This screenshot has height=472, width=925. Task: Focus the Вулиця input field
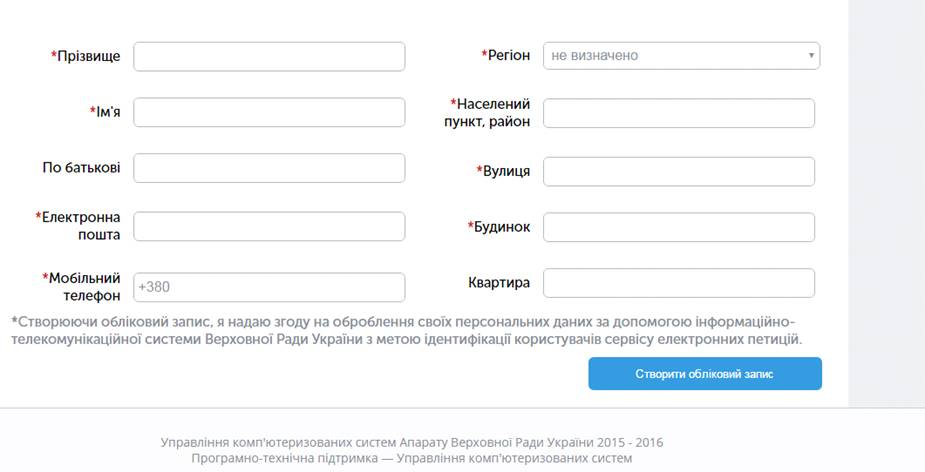[x=678, y=171]
